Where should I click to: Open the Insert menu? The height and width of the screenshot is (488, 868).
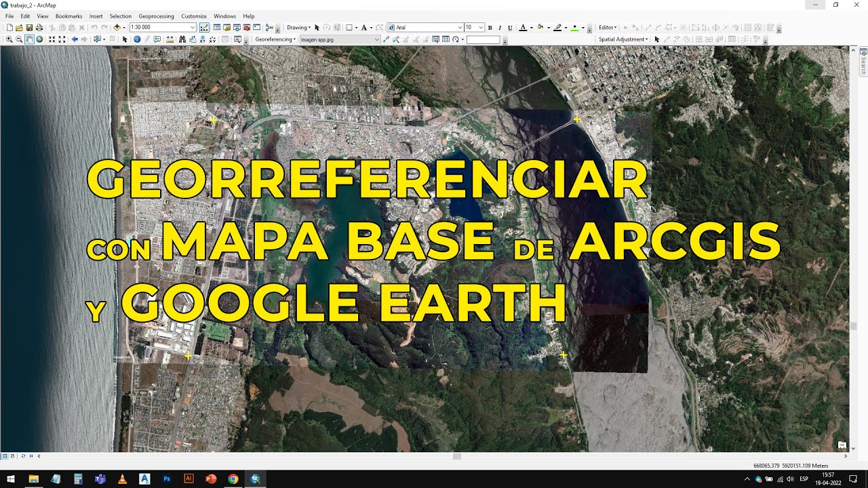[96, 16]
